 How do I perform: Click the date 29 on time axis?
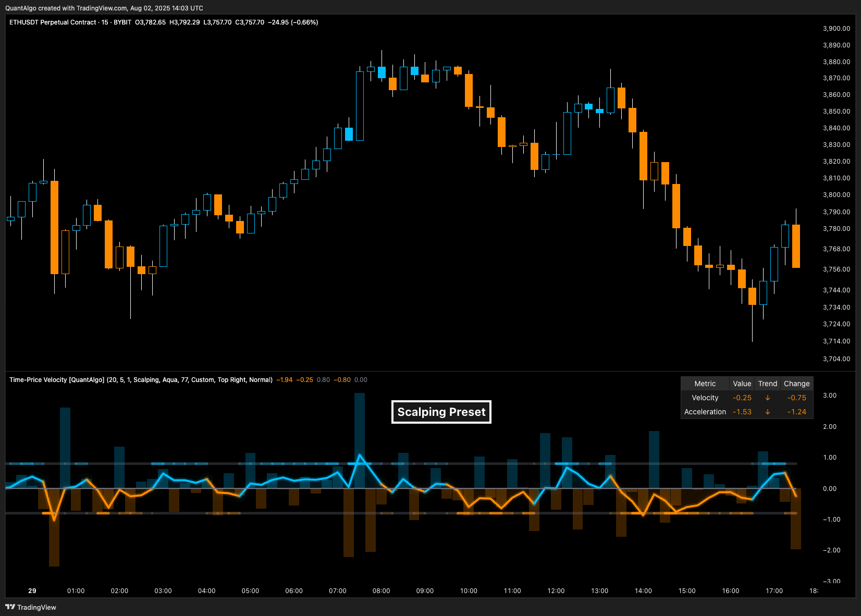(32, 591)
